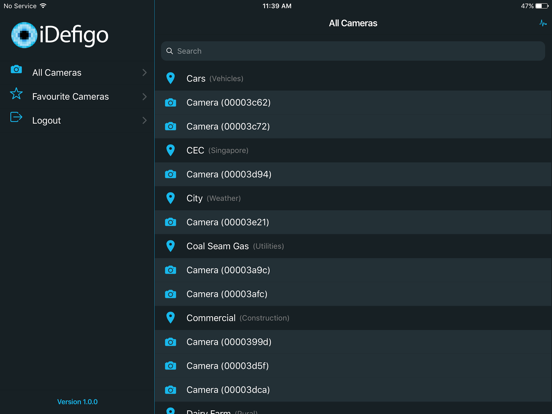Click the (Construction) category label
552x414 pixels.
click(264, 318)
